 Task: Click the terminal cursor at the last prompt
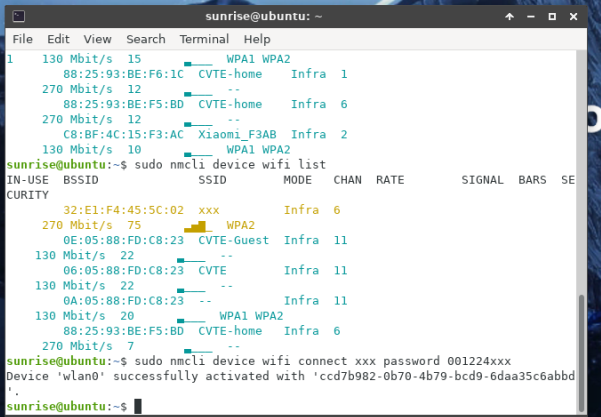138,406
